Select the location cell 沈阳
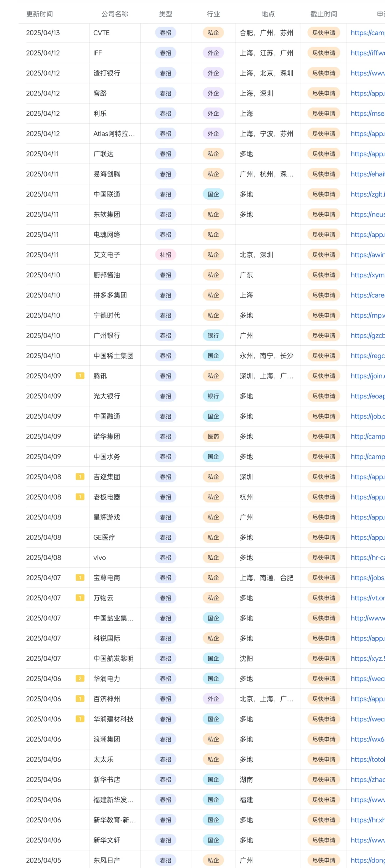The width and height of the screenshot is (385, 868). [268, 658]
